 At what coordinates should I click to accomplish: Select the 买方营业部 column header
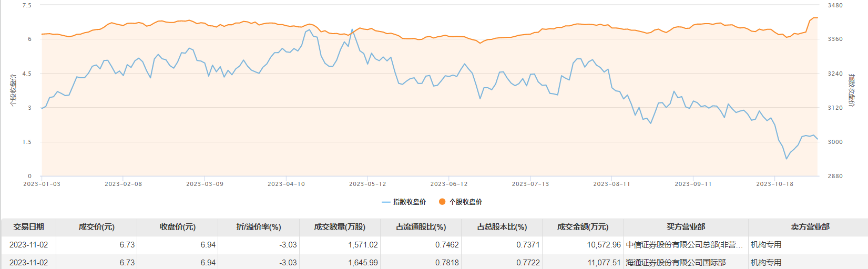click(x=686, y=227)
